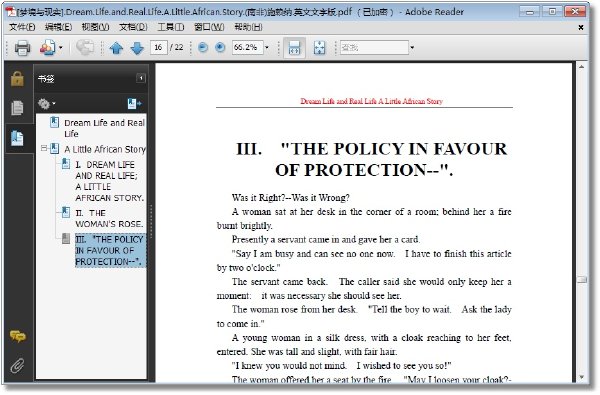Click the red page header text link
This screenshot has height=395, width=600.
pyautogui.click(x=371, y=101)
